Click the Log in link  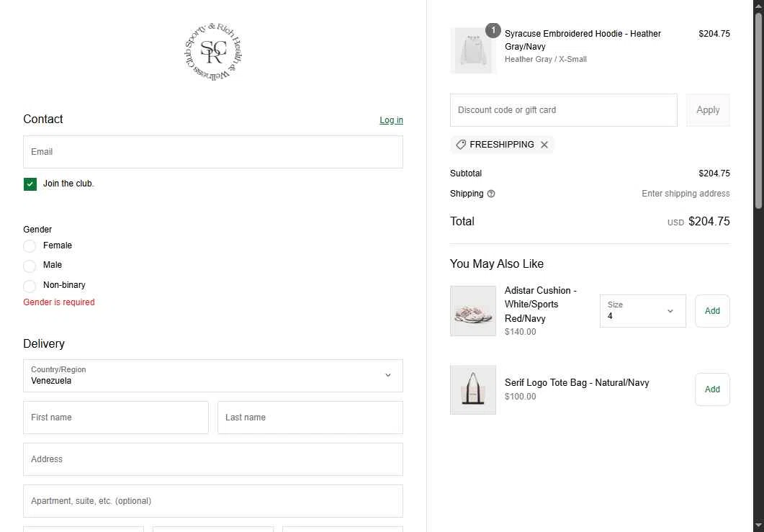tap(391, 120)
